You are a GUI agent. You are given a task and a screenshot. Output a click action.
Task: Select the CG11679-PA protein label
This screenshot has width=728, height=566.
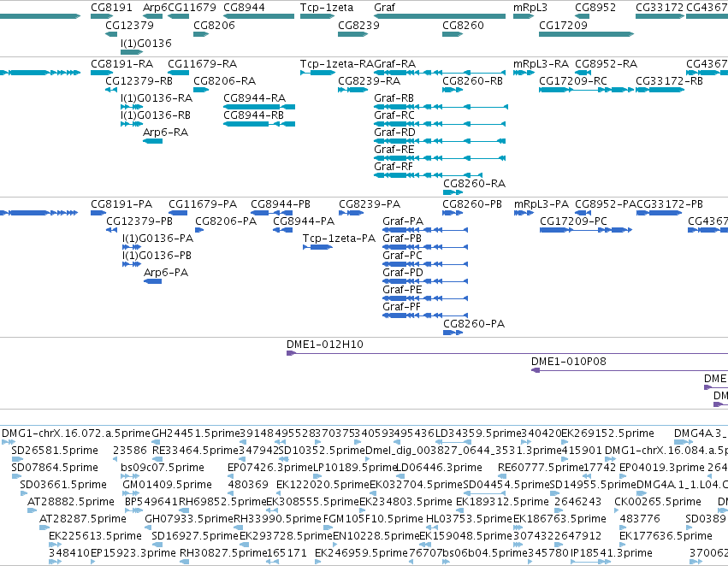[203, 204]
